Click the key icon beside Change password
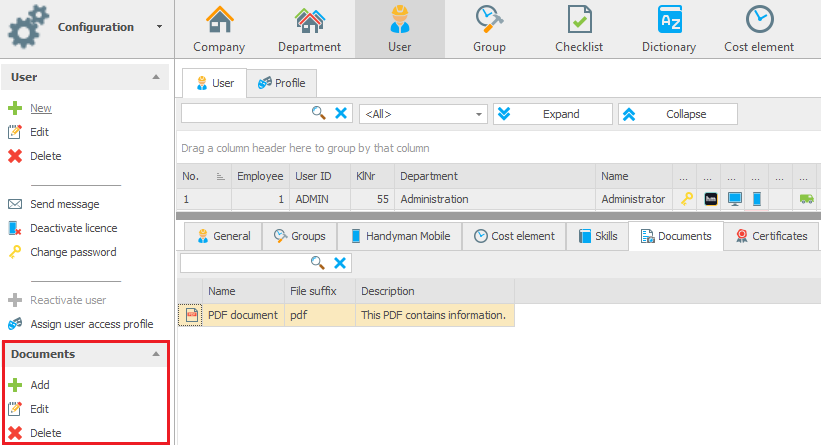 pyautogui.click(x=15, y=252)
